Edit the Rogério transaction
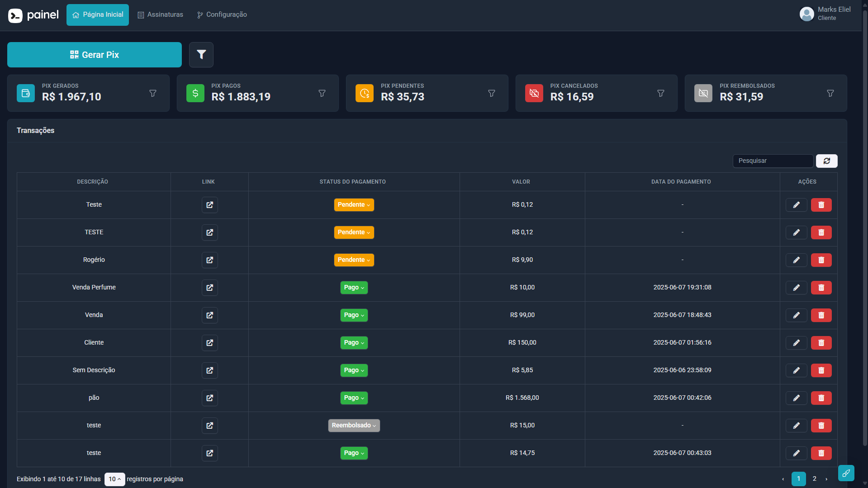868x488 pixels. (x=796, y=260)
